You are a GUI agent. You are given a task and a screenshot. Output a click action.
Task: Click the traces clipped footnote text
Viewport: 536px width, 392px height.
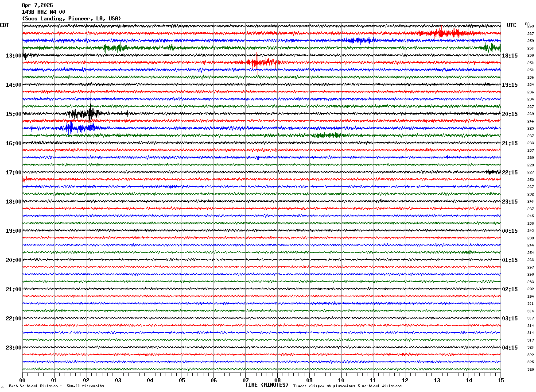pos(347,386)
